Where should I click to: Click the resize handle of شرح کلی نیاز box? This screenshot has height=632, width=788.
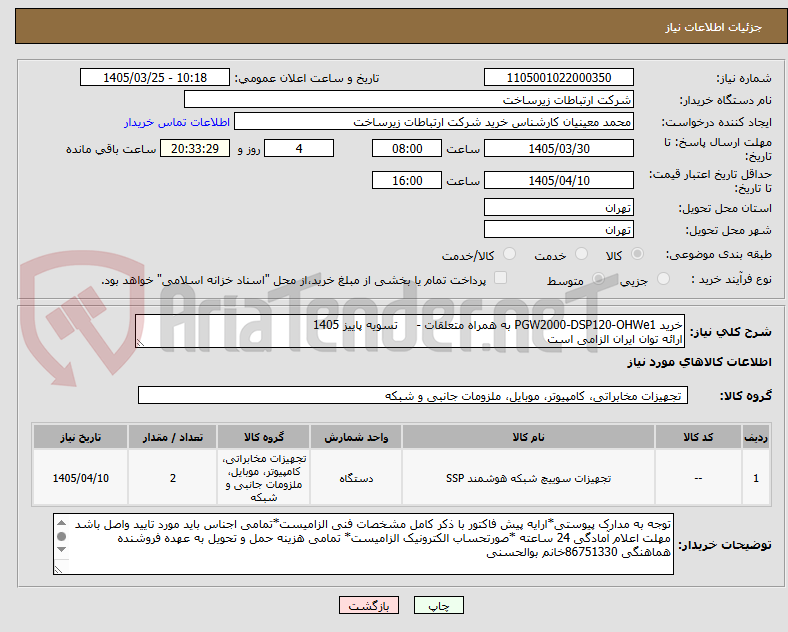pos(140,342)
